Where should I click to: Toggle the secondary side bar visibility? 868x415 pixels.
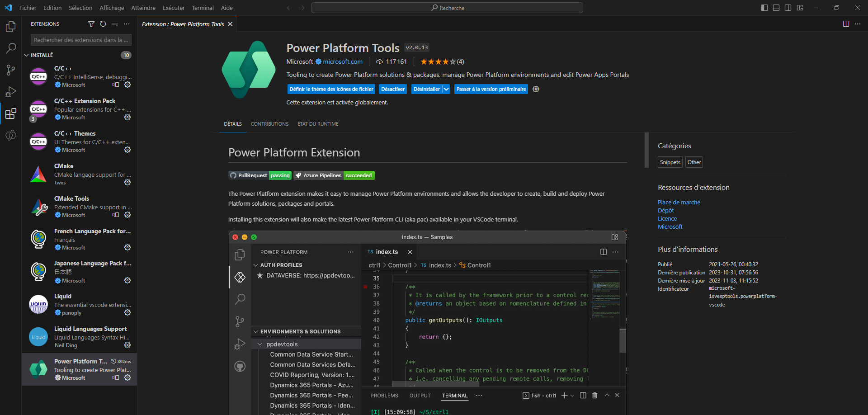tap(788, 8)
